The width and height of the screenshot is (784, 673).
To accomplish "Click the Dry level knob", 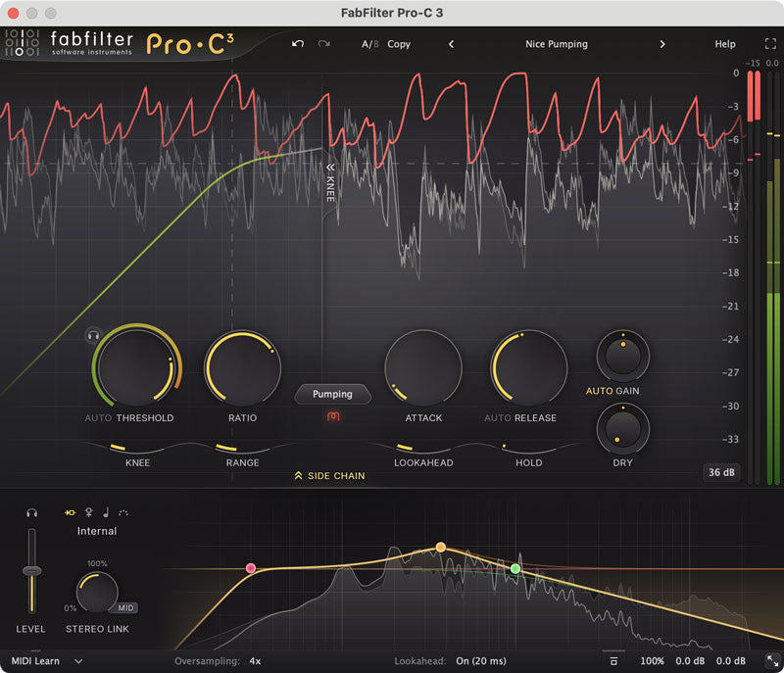I will click(x=622, y=429).
